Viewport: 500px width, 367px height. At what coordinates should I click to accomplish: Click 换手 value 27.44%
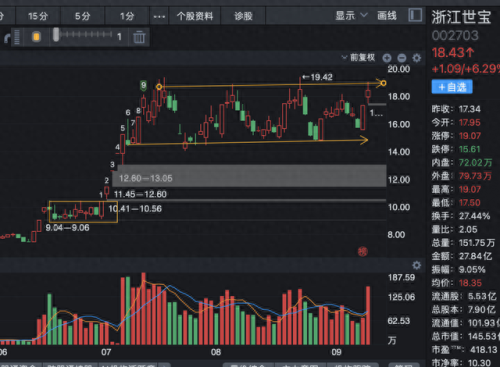click(x=474, y=216)
